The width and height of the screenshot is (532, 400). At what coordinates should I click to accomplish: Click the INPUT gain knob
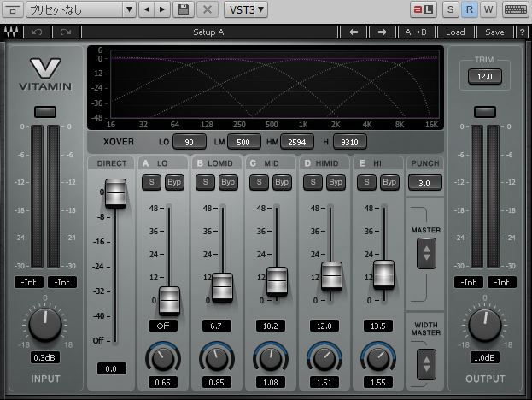45,325
